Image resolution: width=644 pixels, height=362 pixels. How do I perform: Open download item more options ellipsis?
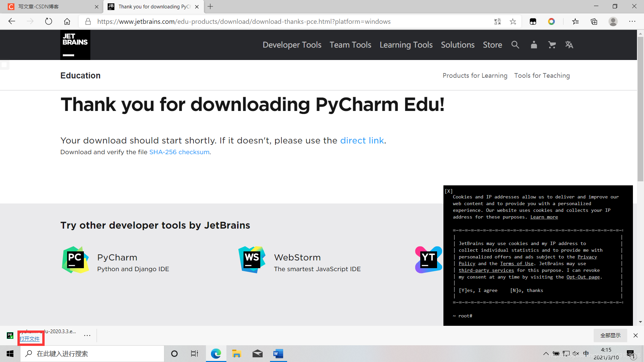click(x=87, y=336)
